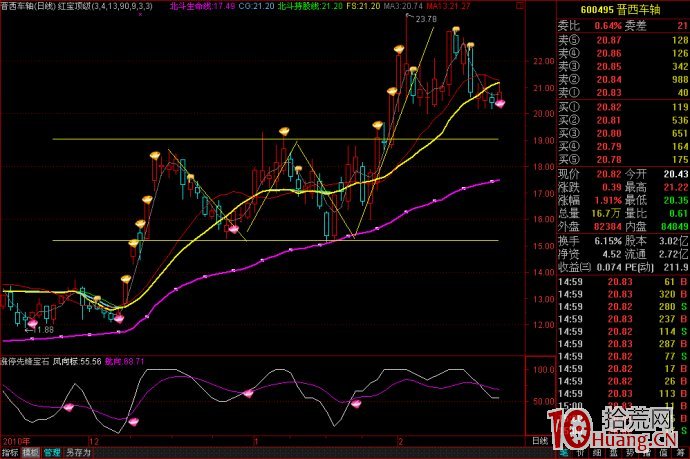This screenshot has width=690, height=459.
Task: Click the 风向标 55.56 indicator value
Action: (77, 362)
